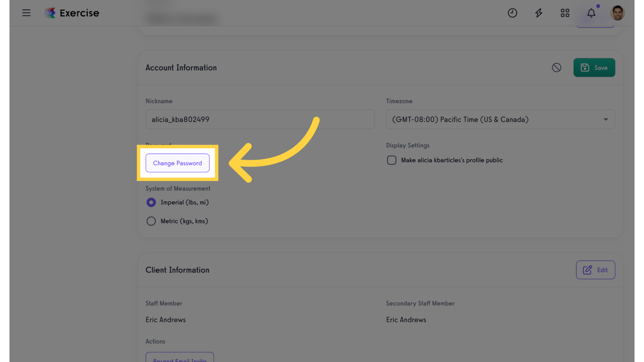Click the Change Password button

pos(177,163)
